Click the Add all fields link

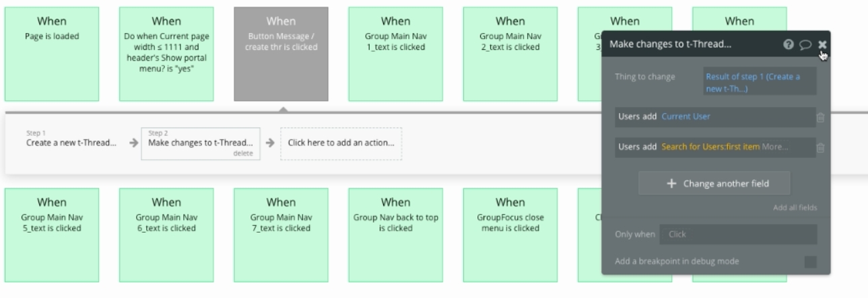(x=795, y=208)
